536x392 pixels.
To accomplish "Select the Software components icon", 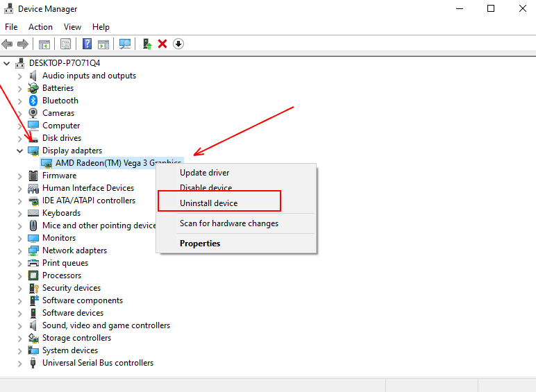I will coord(34,300).
